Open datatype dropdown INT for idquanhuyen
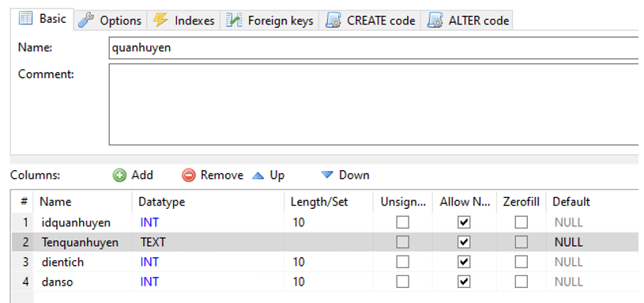Screen dimensions: 644x303 tap(149, 222)
